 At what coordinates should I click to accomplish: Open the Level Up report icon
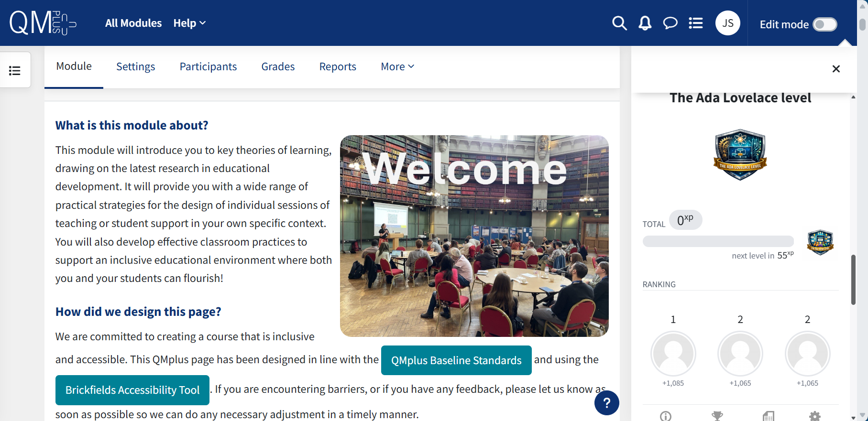click(768, 416)
